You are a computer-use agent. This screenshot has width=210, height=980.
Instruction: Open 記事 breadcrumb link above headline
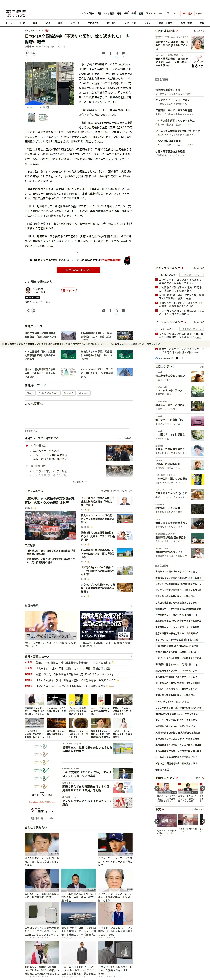tap(46, 30)
